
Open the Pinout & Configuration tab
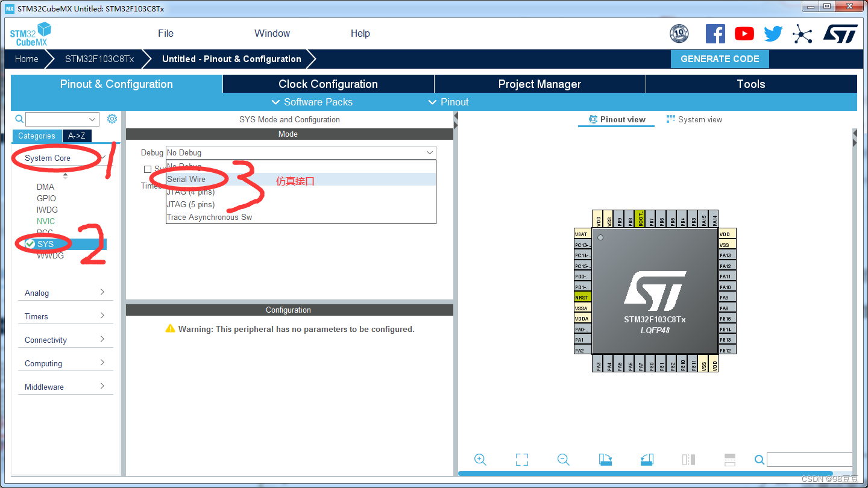[x=116, y=84]
